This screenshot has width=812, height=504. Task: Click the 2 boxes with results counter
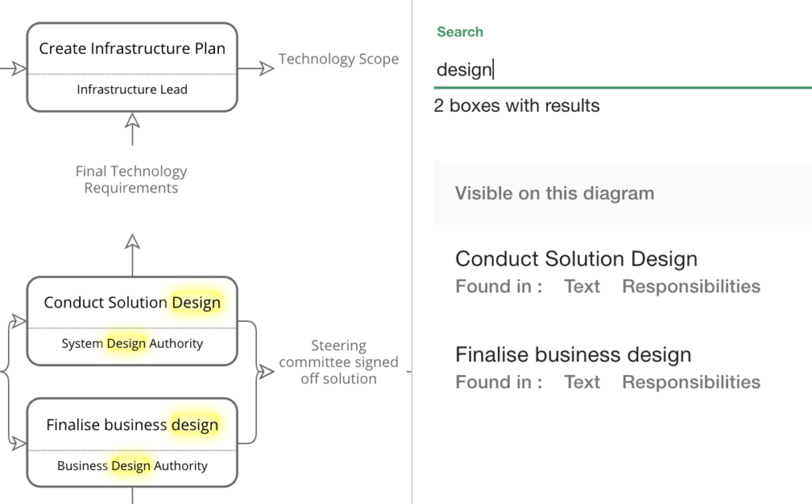[x=515, y=105]
